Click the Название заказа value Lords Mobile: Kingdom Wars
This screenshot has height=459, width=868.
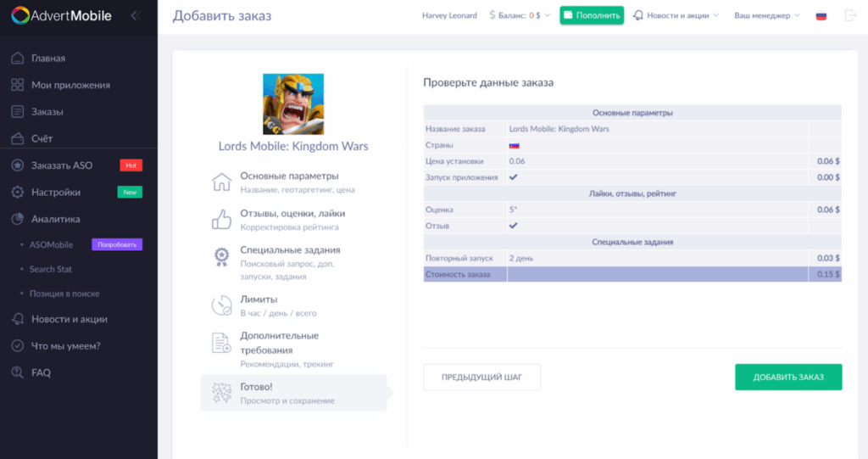[559, 129]
